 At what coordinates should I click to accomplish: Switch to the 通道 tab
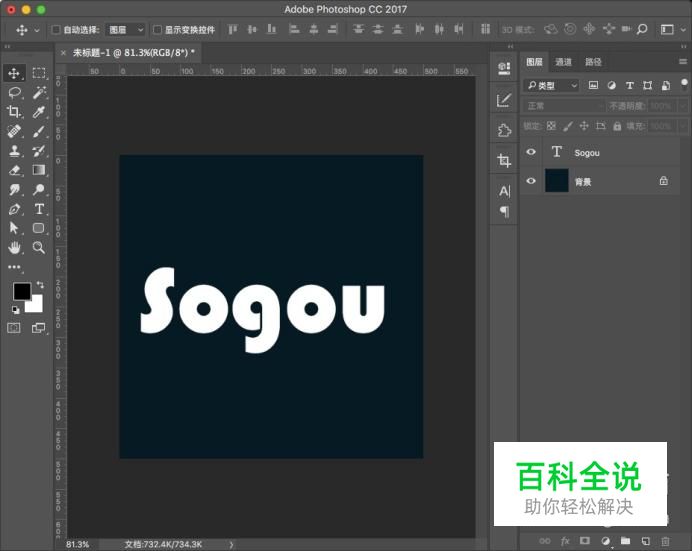564,62
